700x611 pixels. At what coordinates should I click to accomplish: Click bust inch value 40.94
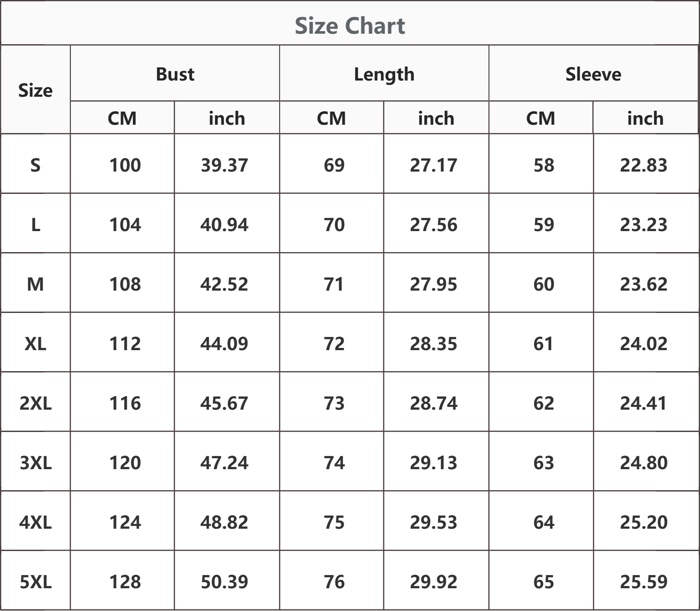tap(224, 225)
